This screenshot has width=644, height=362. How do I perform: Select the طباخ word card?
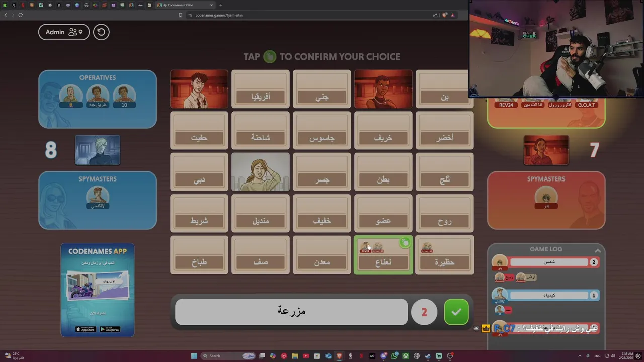199,255
